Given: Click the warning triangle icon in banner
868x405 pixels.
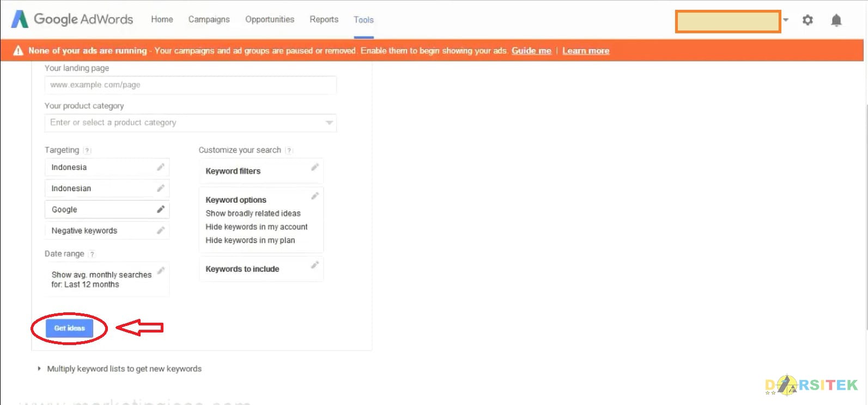Looking at the screenshot, I should [18, 51].
